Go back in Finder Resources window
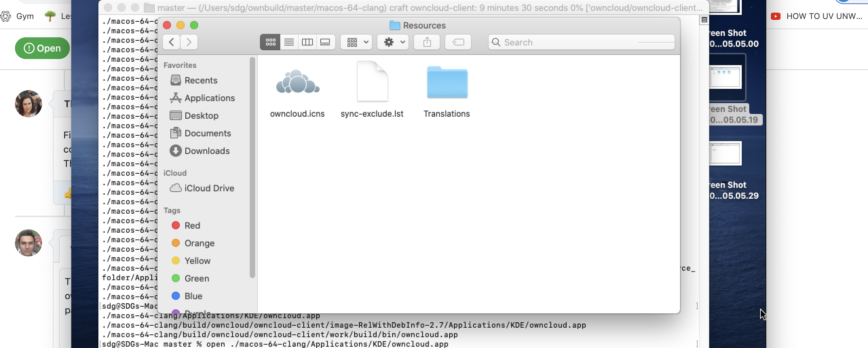The image size is (868, 348). 171,42
